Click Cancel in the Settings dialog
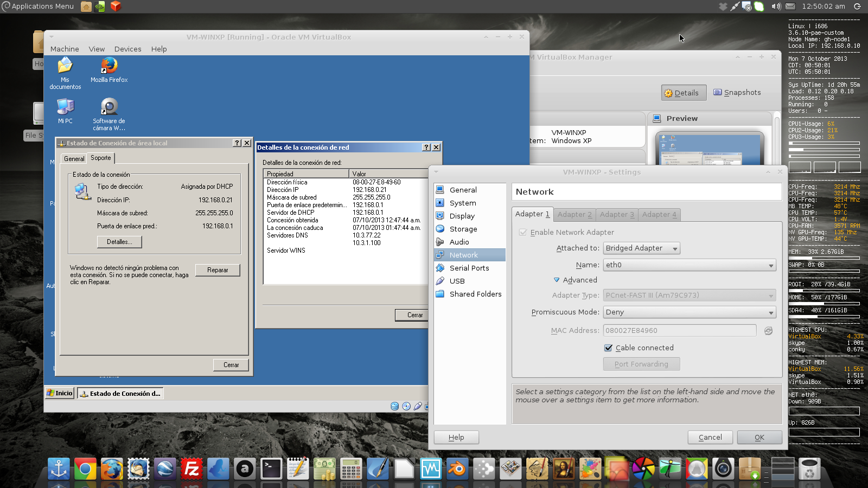This screenshot has height=488, width=868. [710, 438]
